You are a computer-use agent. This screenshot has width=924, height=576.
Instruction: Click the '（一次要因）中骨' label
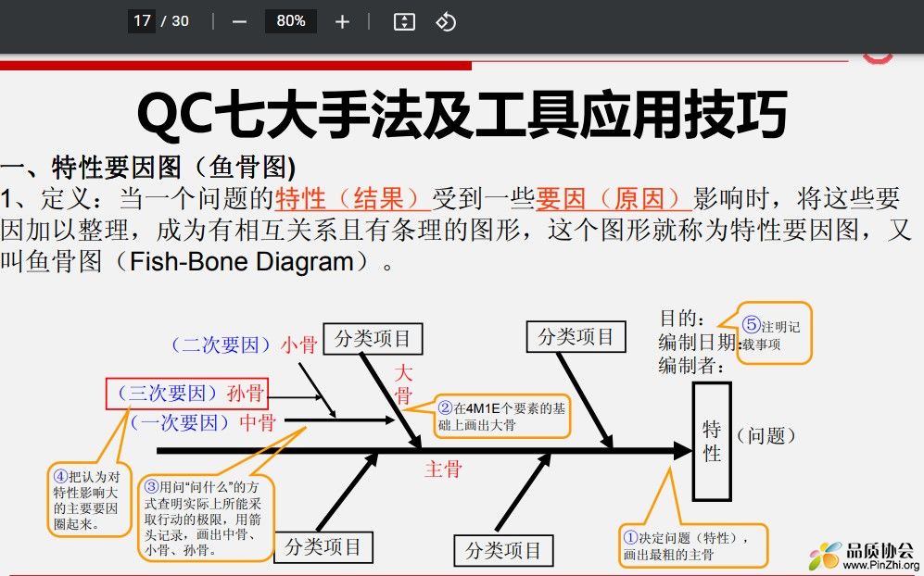(202, 422)
